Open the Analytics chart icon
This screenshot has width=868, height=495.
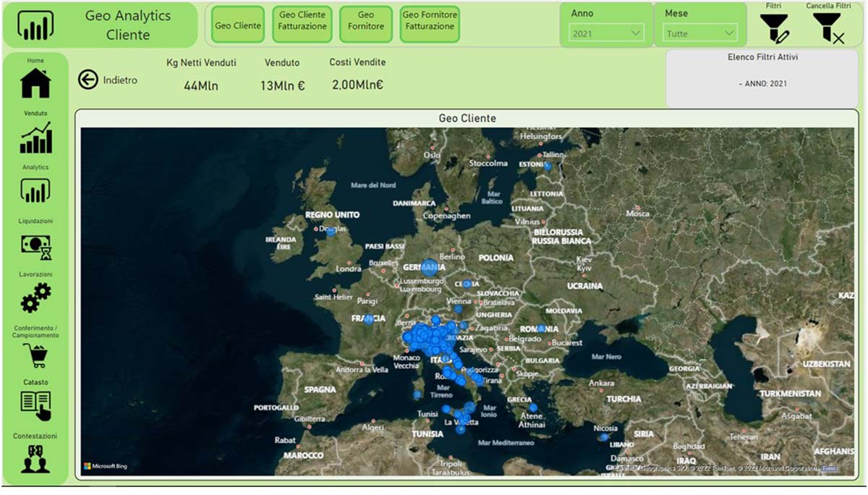click(35, 192)
